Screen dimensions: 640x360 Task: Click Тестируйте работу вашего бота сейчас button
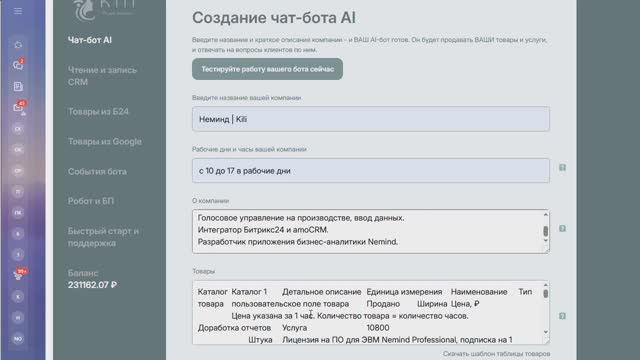tap(267, 69)
